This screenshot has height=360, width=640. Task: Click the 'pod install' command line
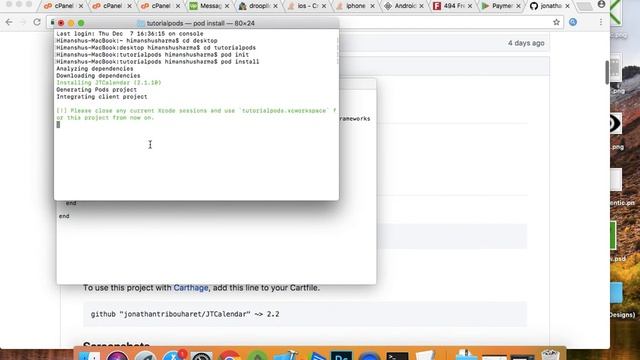(158, 62)
